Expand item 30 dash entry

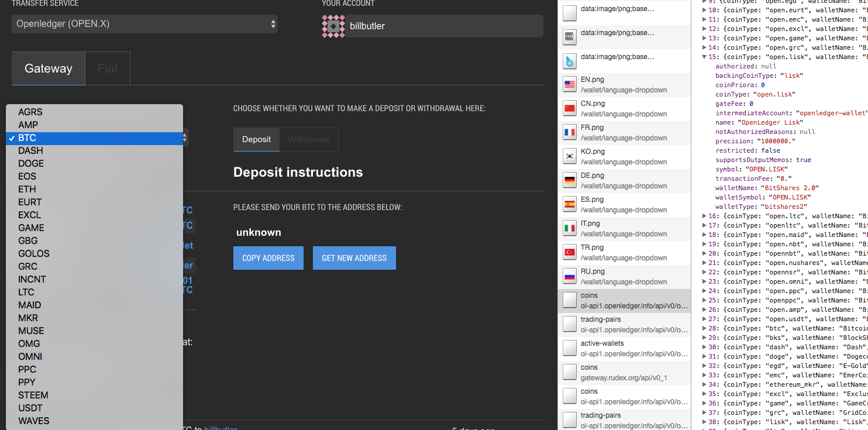click(x=704, y=347)
